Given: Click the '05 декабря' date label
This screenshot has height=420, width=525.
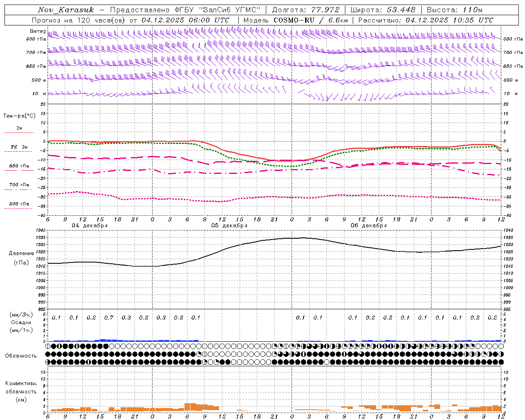Looking at the screenshot, I should (229, 226).
